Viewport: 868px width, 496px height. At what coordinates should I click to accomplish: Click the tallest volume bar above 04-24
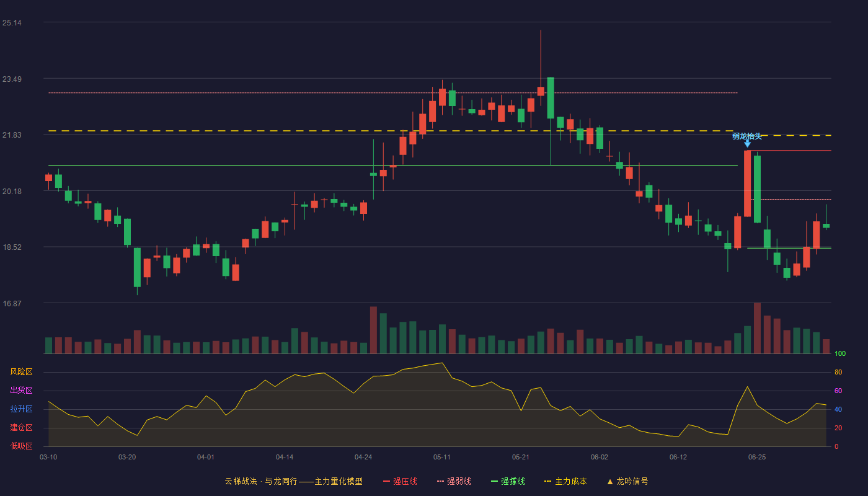[x=373, y=330]
